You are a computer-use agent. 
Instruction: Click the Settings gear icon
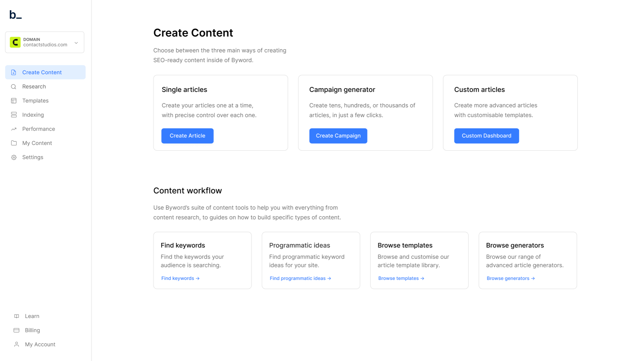[14, 157]
